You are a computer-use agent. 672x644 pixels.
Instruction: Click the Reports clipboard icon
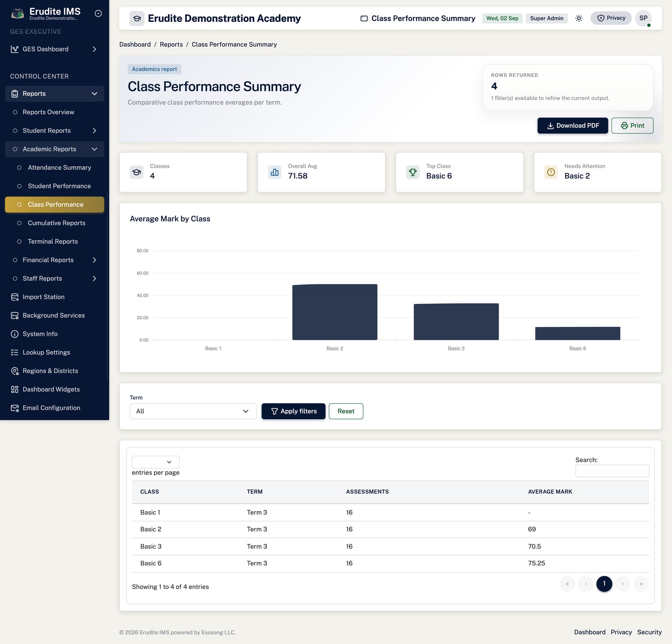[x=15, y=94]
